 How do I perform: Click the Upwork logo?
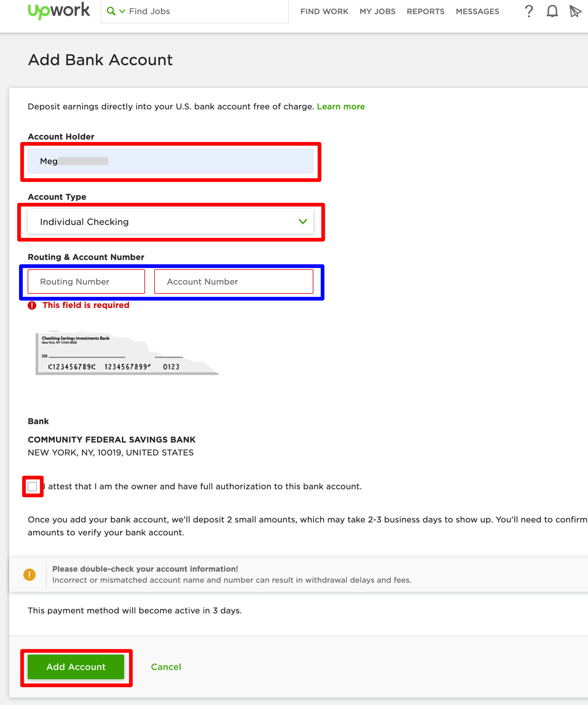[x=58, y=11]
